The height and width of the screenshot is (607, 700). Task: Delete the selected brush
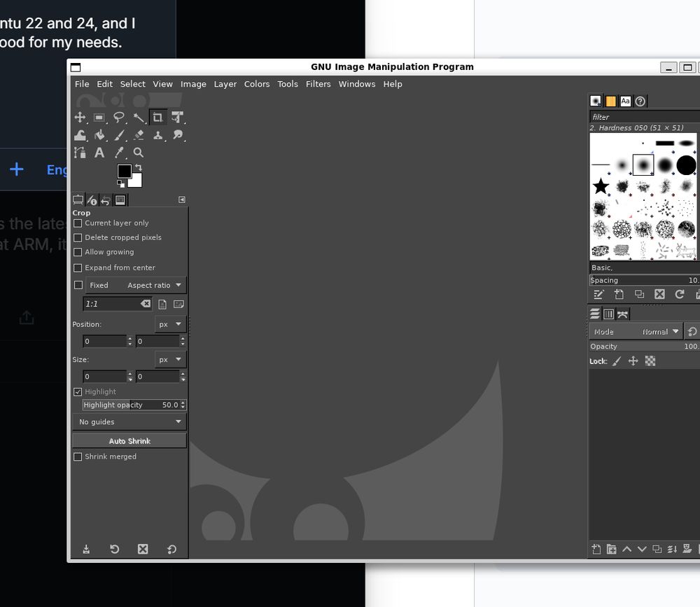(x=659, y=294)
